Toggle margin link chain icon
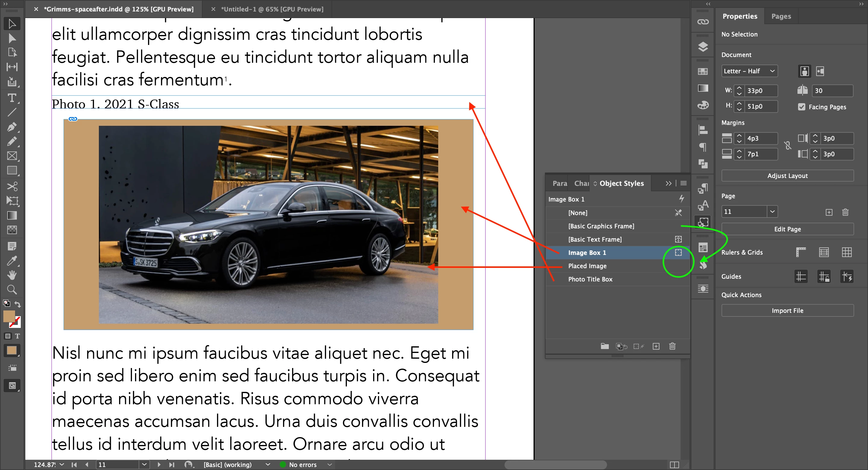Viewport: 868px width, 470px height. [x=788, y=146]
